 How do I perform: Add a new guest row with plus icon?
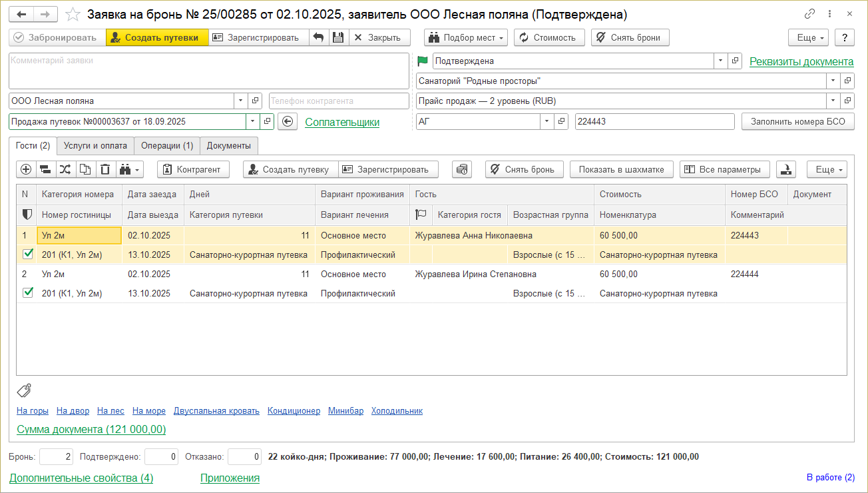[26, 169]
